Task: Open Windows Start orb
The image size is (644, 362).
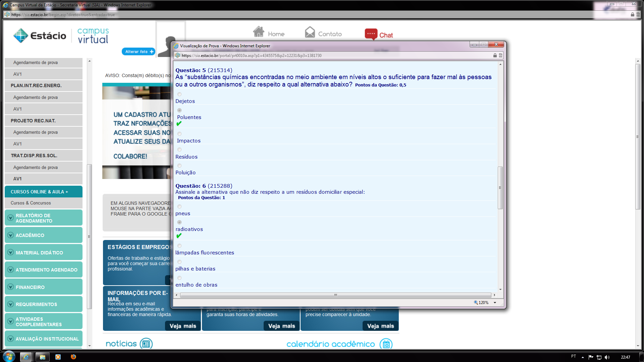Action: click(9, 357)
